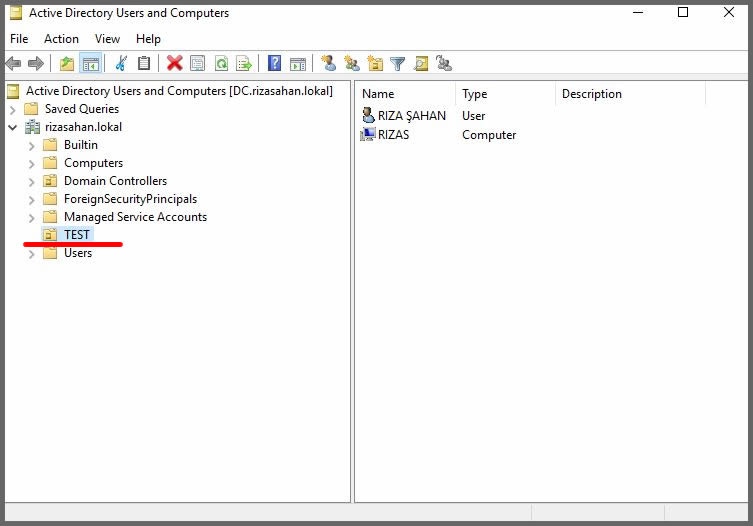753x526 pixels.
Task: Select the Users tree item
Action: (78, 253)
